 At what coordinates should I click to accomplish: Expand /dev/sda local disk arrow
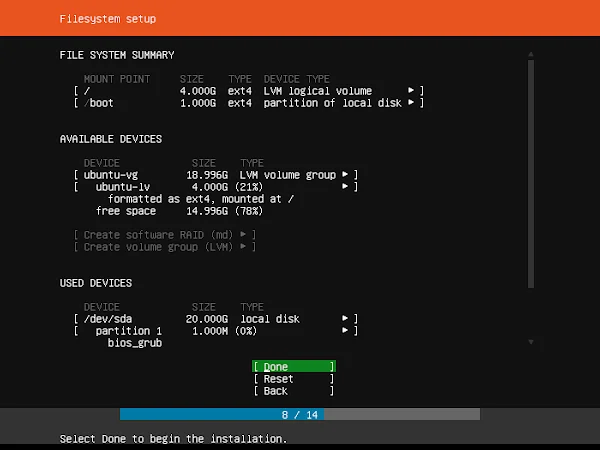pos(345,318)
